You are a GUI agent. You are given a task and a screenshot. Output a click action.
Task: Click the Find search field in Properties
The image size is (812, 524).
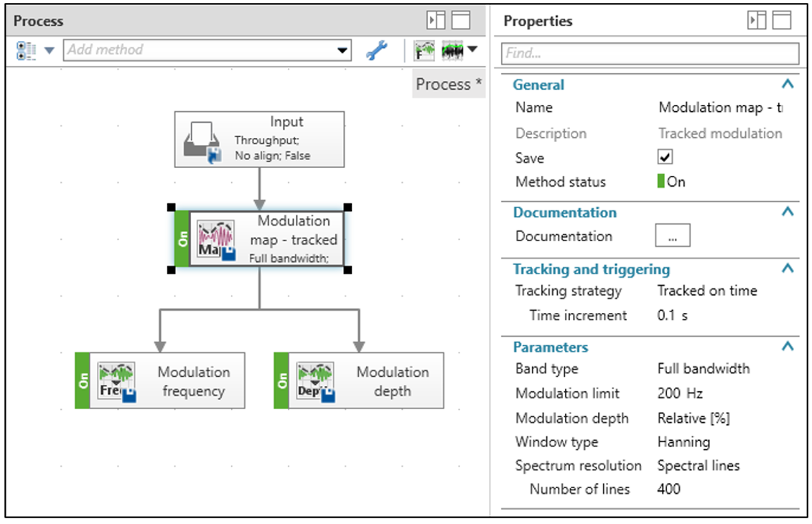[x=650, y=53]
